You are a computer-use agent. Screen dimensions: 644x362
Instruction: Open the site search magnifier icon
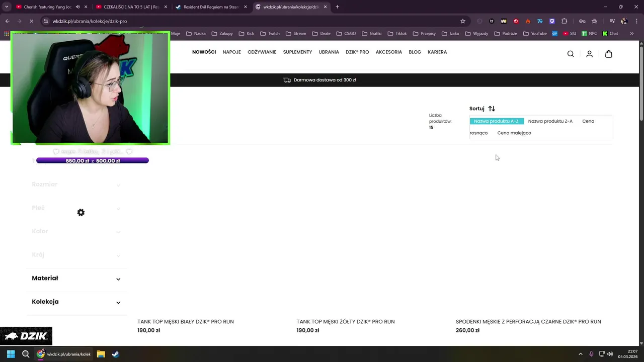click(x=571, y=54)
